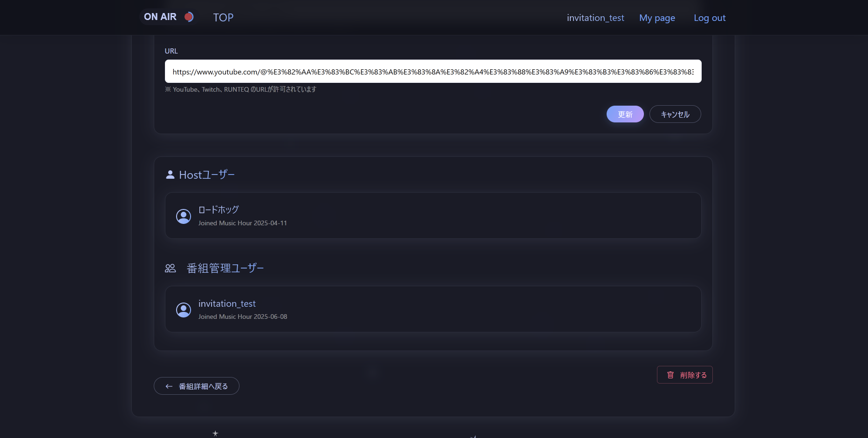Click the back arrow on 番組詳細へ戻る
The image size is (868, 438).
[169, 386]
